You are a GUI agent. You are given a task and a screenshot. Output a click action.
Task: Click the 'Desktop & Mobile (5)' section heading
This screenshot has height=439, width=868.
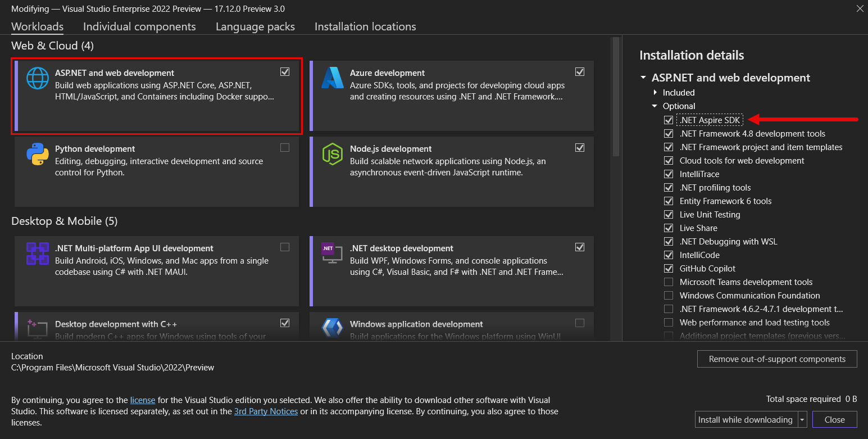(x=64, y=221)
